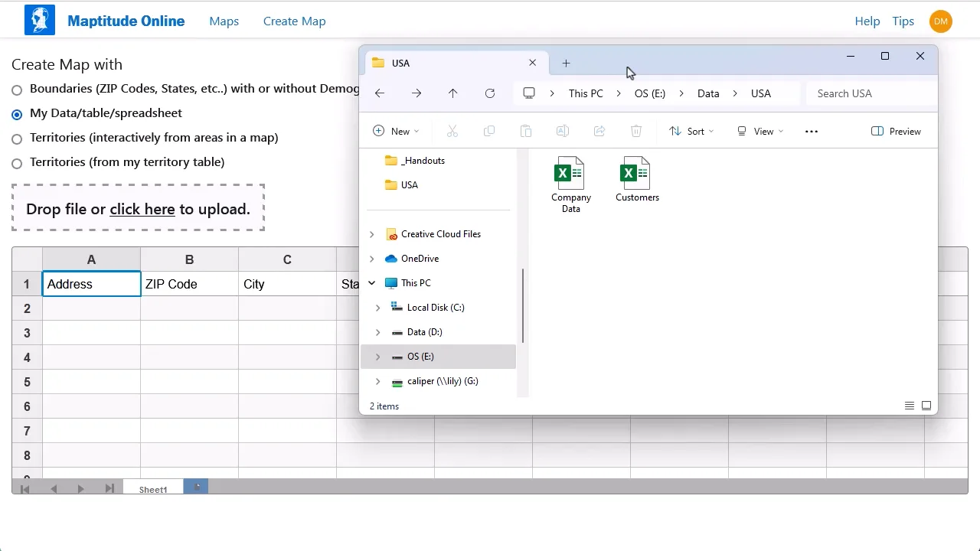Go up one folder level with Up arrow

(x=453, y=93)
